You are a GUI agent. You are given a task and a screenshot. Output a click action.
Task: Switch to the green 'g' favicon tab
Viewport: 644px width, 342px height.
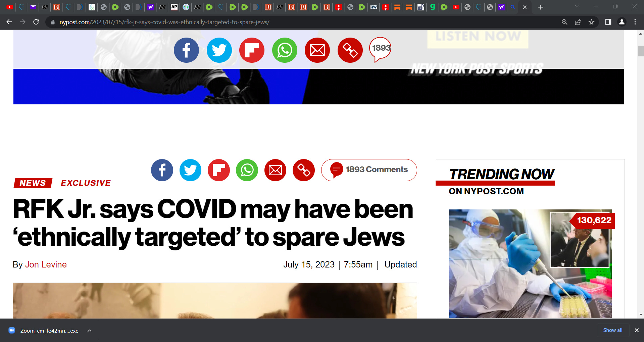(433, 7)
